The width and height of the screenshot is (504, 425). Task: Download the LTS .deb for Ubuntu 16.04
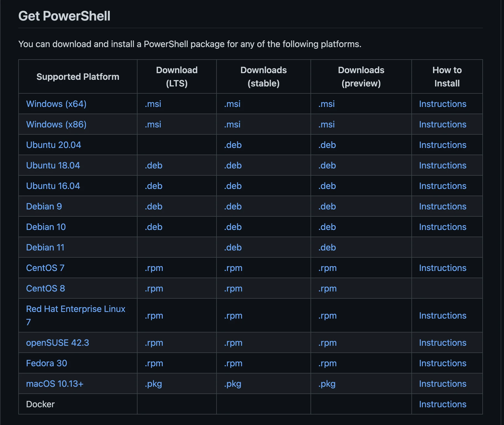153,186
